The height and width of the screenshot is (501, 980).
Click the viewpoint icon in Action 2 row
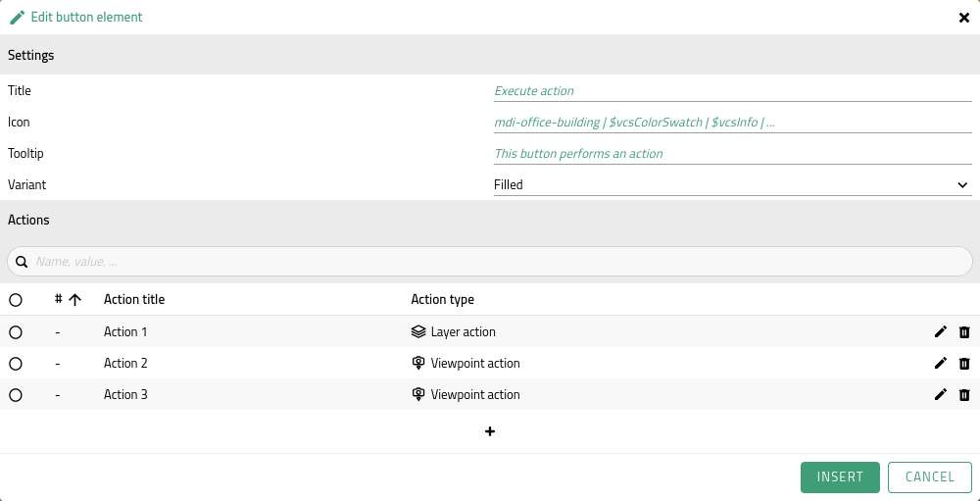(418, 363)
